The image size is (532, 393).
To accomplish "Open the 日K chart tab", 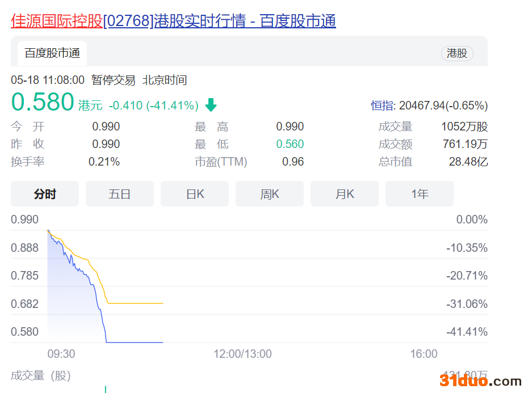I will (195, 194).
